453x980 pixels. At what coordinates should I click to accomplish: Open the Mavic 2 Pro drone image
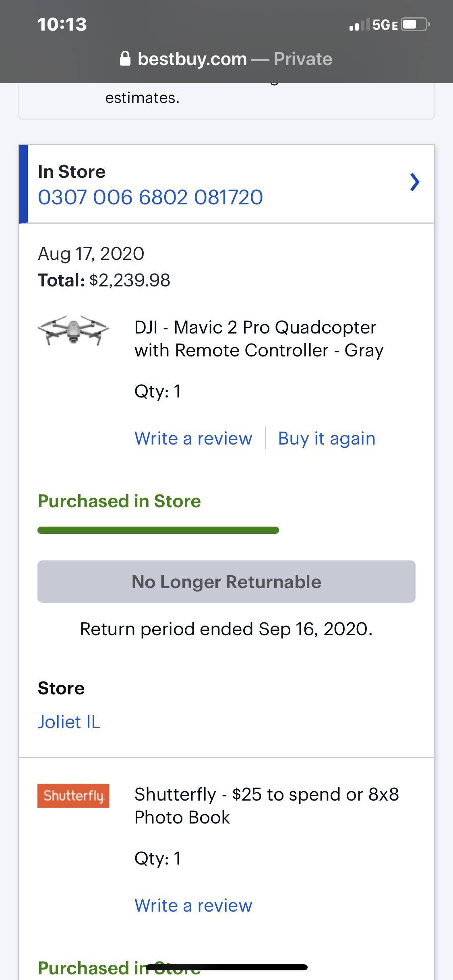pyautogui.click(x=73, y=330)
